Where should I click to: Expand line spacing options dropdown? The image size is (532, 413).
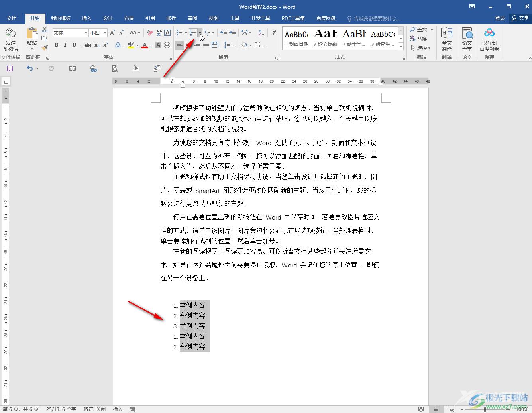click(233, 45)
